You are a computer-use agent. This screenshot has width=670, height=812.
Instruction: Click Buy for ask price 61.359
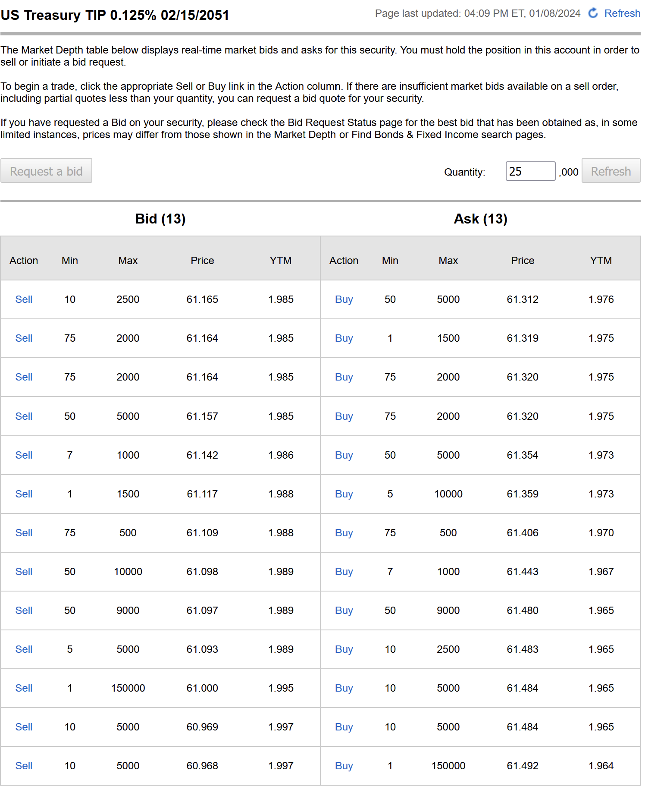[x=344, y=494]
